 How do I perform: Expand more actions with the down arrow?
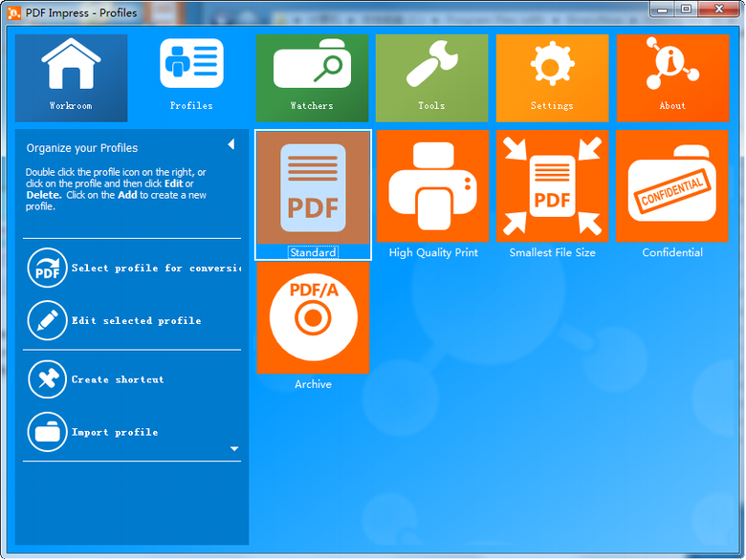point(234,449)
